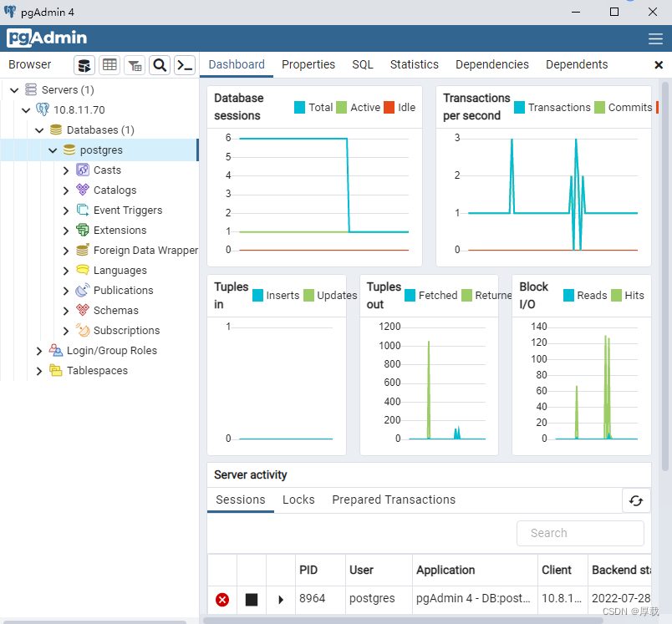Click the User column header
The width and height of the screenshot is (672, 624).
(379, 570)
